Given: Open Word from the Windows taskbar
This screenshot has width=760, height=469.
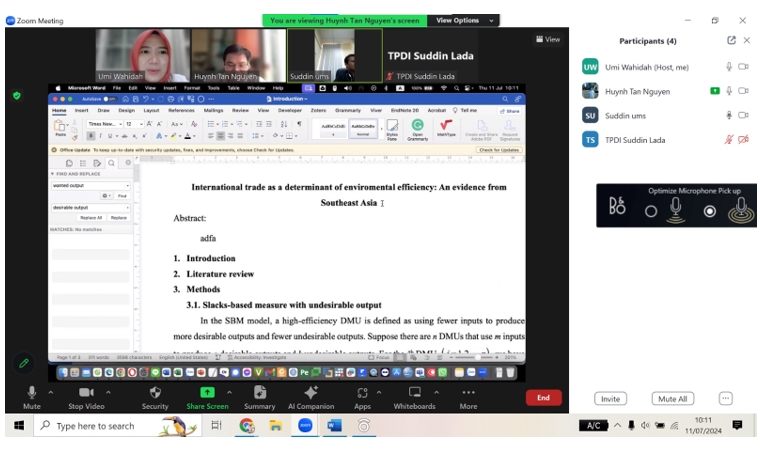Looking at the screenshot, I should point(334,425).
